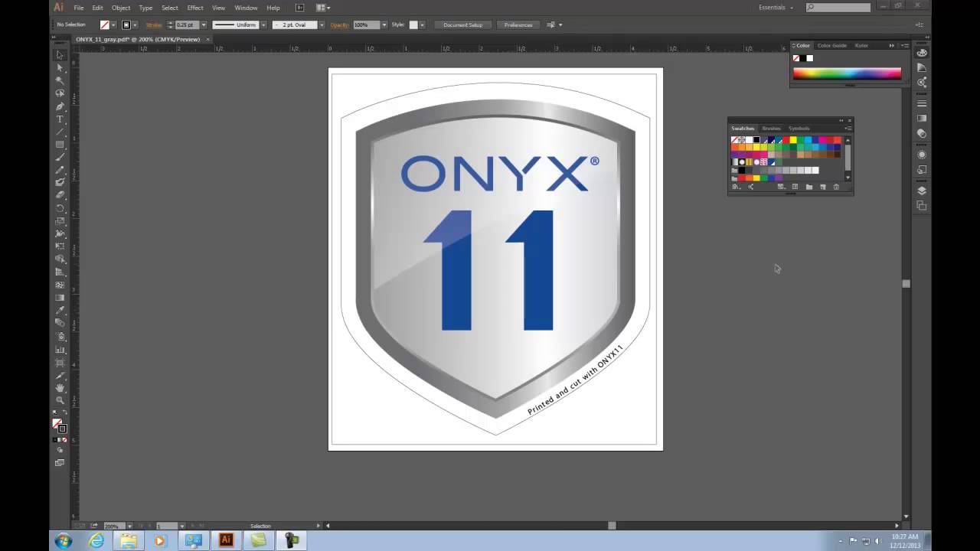Open the Object menu
Viewport: 980px width, 551px height.
(121, 8)
